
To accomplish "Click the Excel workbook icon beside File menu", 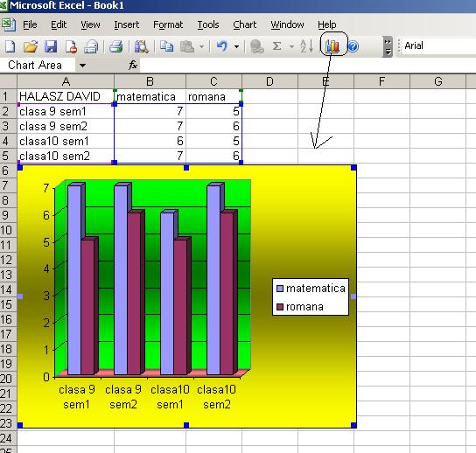I will pyautogui.click(x=9, y=24).
